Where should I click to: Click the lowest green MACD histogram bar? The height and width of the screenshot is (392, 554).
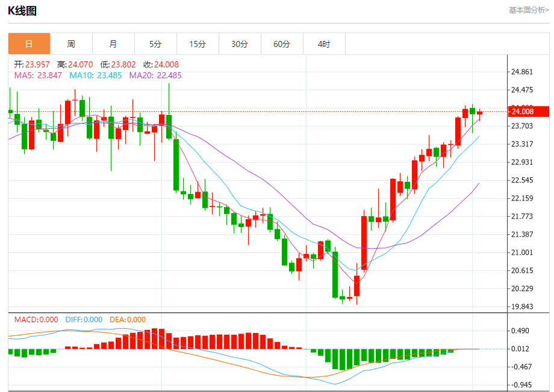pyautogui.click(x=343, y=359)
